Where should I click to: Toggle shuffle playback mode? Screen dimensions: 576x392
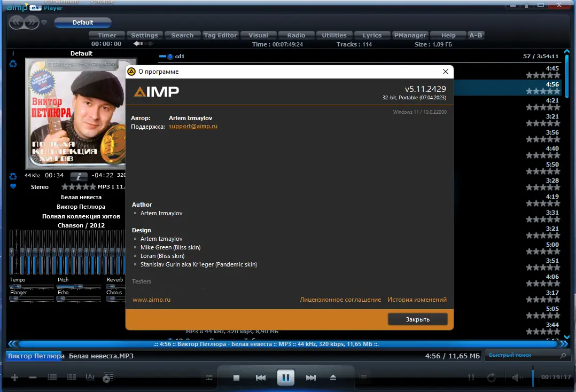point(471,377)
